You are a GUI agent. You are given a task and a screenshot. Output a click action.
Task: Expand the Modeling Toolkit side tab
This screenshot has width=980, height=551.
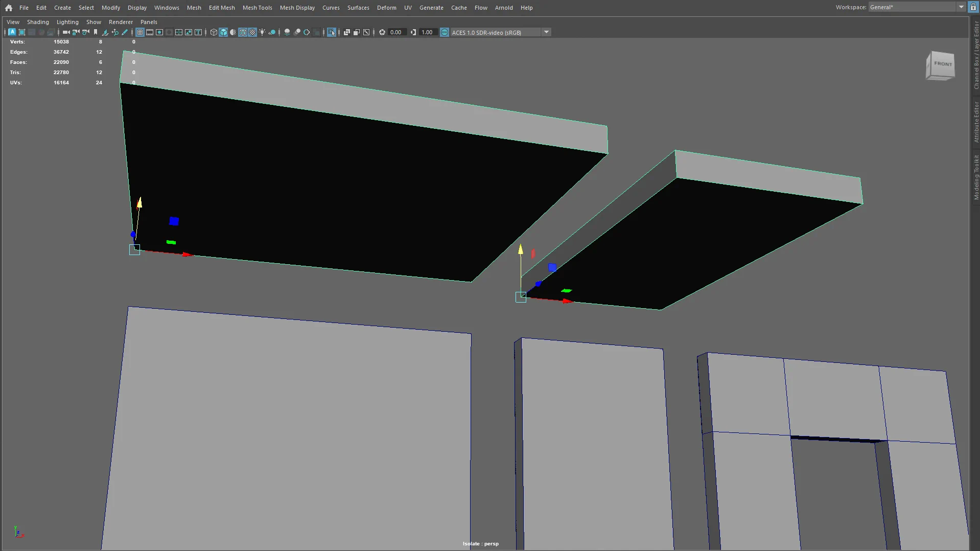976,177
